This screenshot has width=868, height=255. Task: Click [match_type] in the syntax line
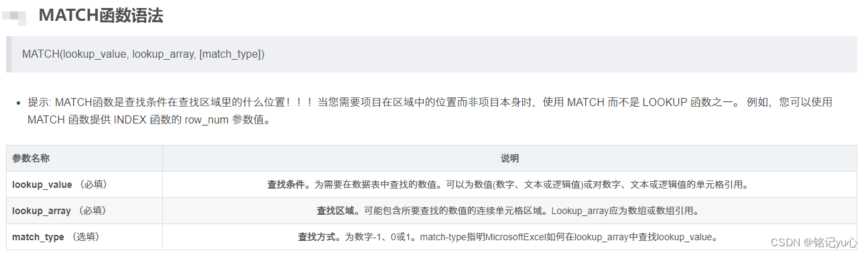[x=230, y=54]
